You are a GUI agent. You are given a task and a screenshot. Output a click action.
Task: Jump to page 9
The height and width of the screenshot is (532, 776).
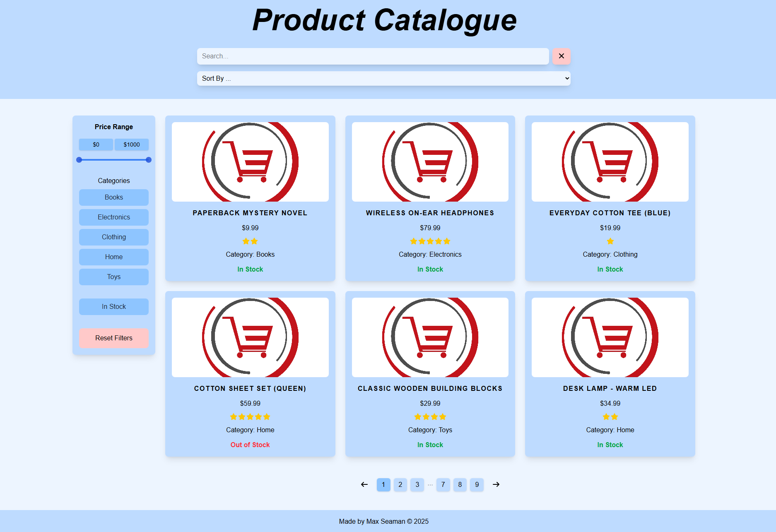coord(477,484)
